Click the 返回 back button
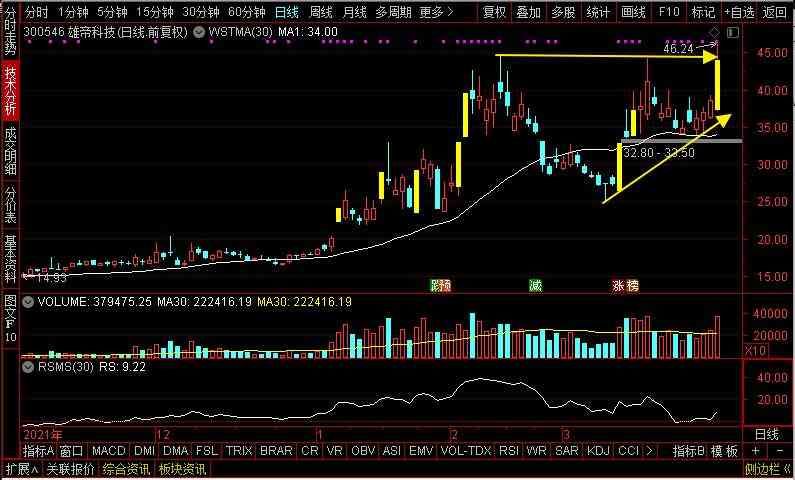The width and height of the screenshot is (795, 480). pos(775,12)
